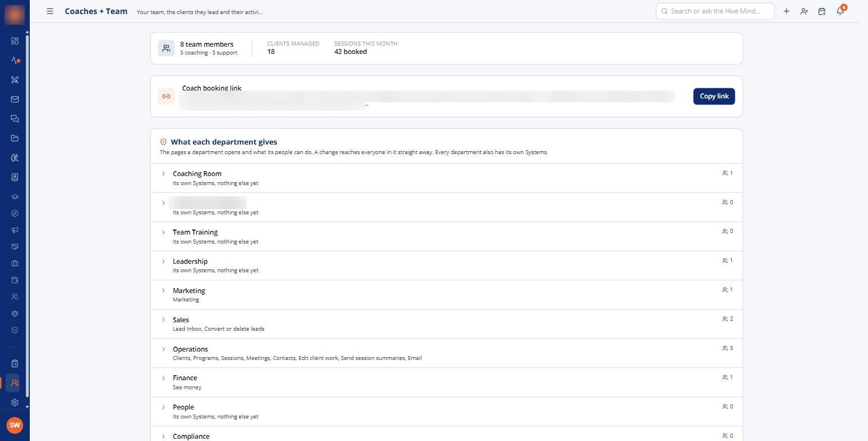Viewport: 868px width, 441px height.
Task: Toggle the hamburger menu in header
Action: coord(50,11)
